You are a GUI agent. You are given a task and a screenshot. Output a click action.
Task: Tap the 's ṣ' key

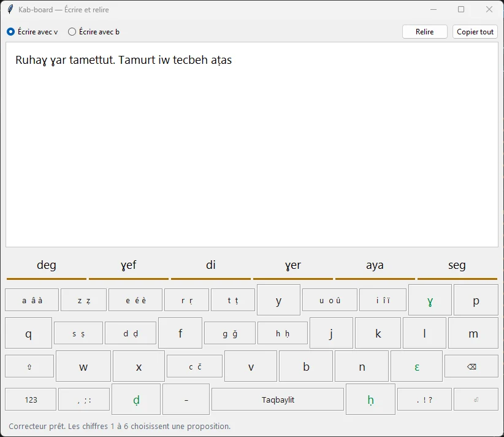tap(78, 333)
